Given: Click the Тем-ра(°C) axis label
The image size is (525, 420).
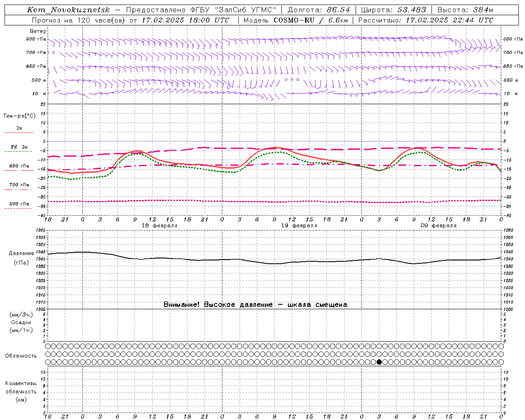Looking at the screenshot, I should [19, 116].
